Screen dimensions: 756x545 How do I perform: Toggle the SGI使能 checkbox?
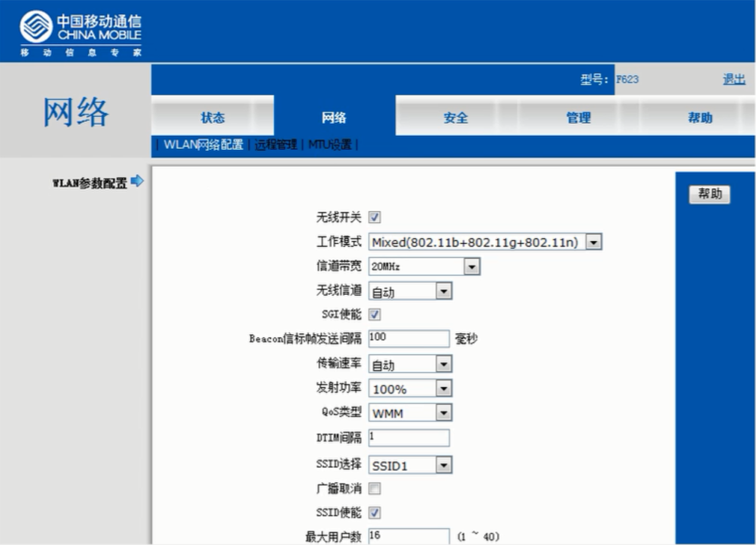[375, 314]
